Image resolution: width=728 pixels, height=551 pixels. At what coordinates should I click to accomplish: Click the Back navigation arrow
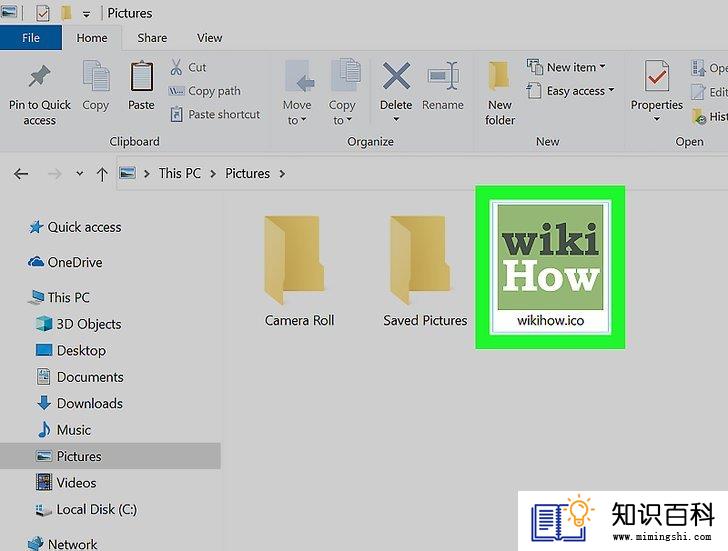click(21, 174)
